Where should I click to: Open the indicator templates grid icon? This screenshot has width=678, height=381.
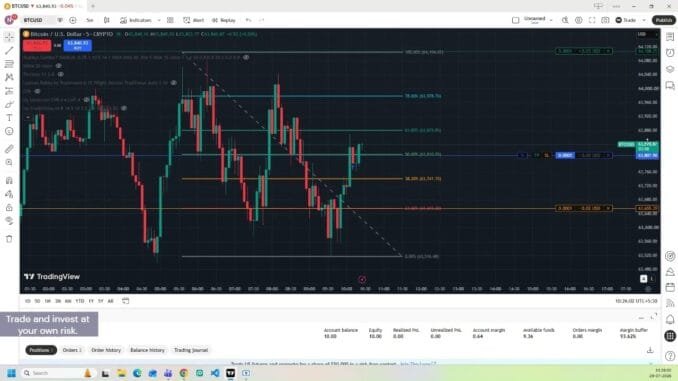pyautogui.click(x=170, y=20)
